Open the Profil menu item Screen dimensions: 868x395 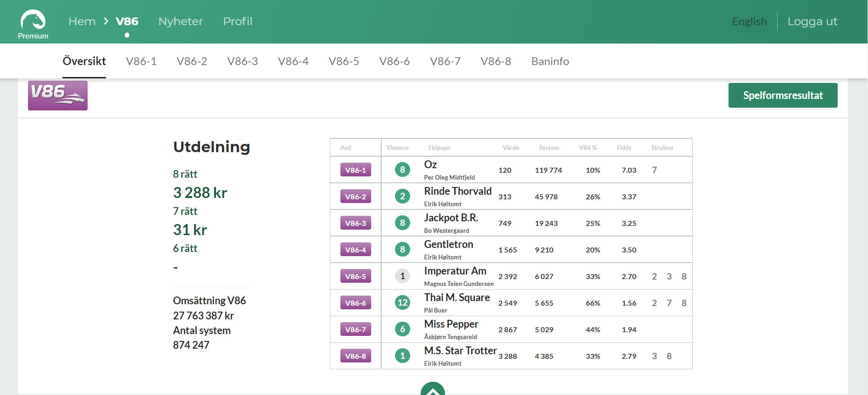pos(238,22)
